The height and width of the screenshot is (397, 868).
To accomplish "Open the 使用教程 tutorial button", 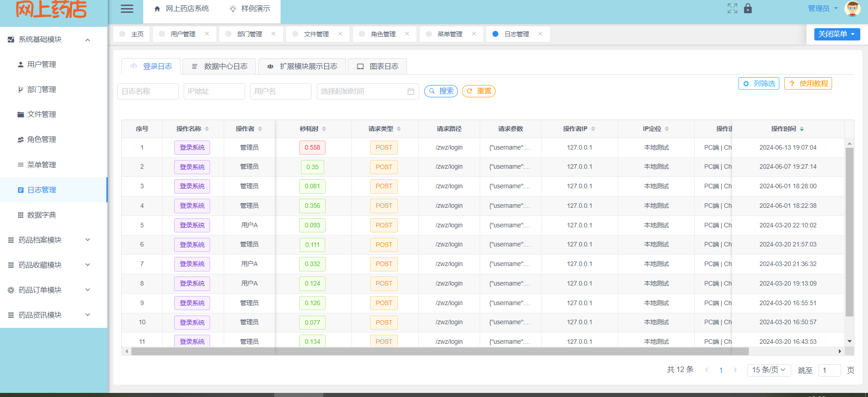I will click(x=808, y=84).
